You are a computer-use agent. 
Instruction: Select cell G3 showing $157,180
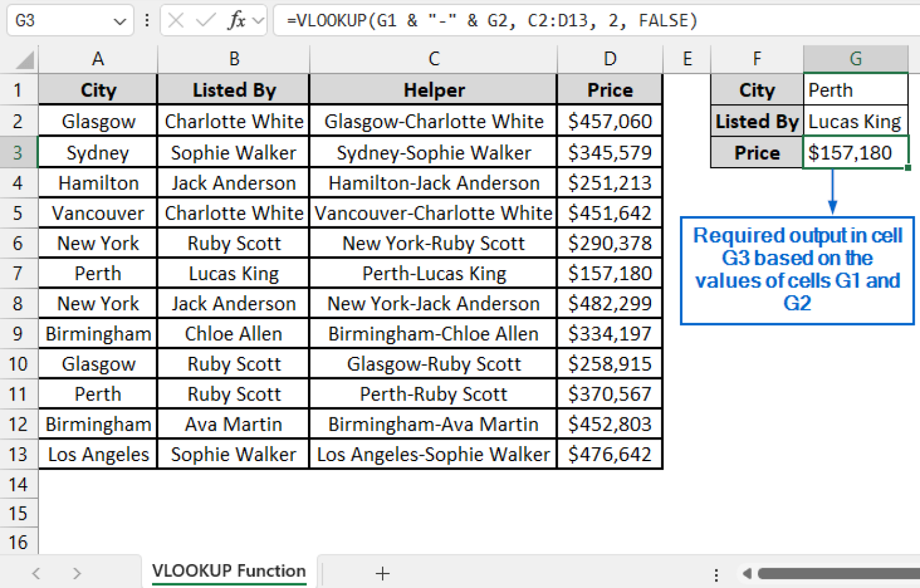[x=855, y=152]
